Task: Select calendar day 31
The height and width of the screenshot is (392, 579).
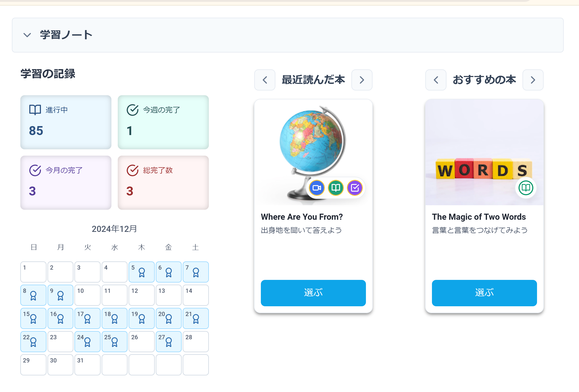Action: click(87, 365)
